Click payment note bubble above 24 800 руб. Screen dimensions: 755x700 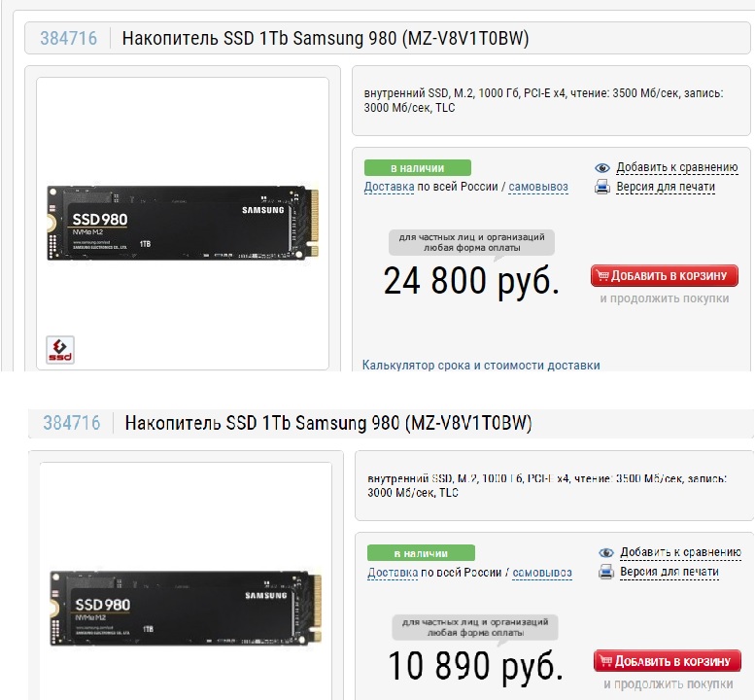[471, 242]
